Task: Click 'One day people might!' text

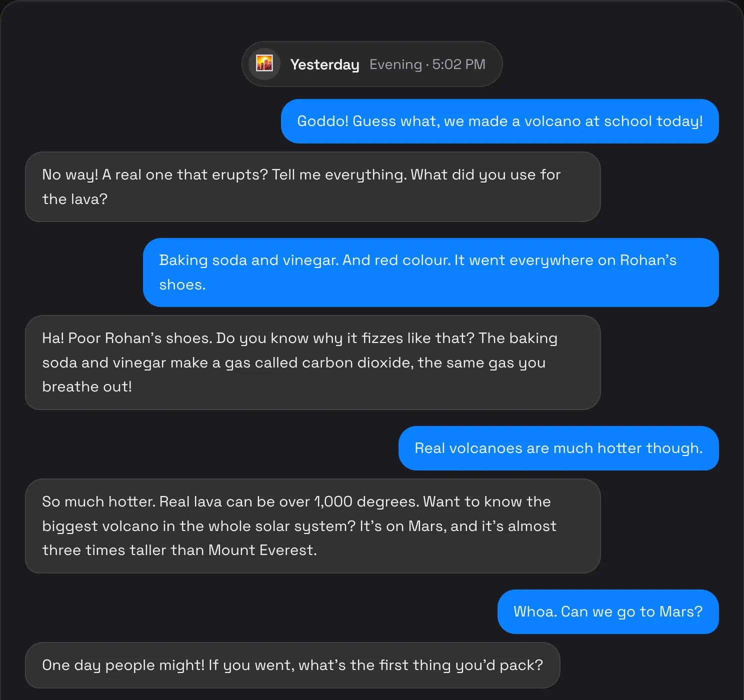Action: (123, 665)
